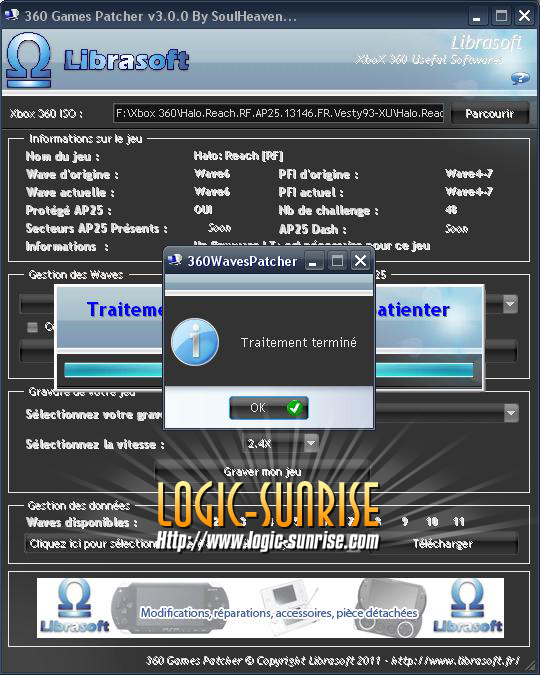Image resolution: width=540 pixels, height=676 pixels.
Task: Click main window title bar app icon
Action: point(11,16)
